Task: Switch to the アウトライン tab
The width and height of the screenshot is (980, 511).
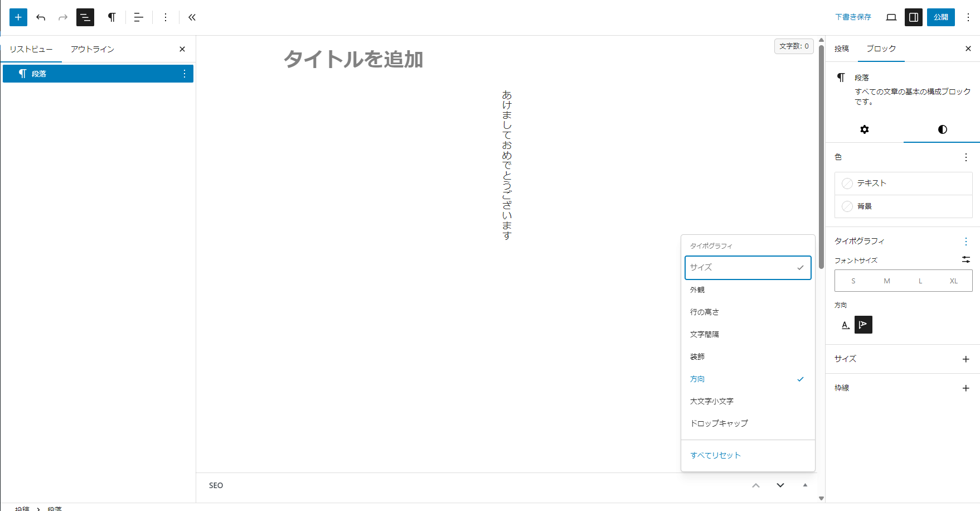Action: pos(93,49)
